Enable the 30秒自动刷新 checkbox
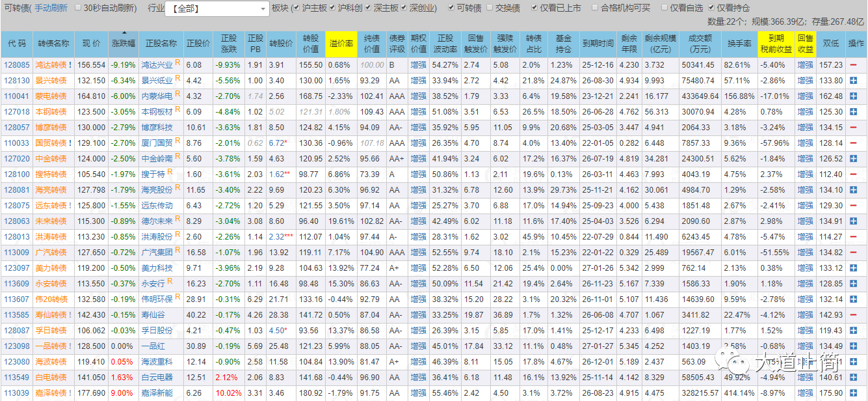This screenshot has height=401, width=868. pyautogui.click(x=79, y=8)
